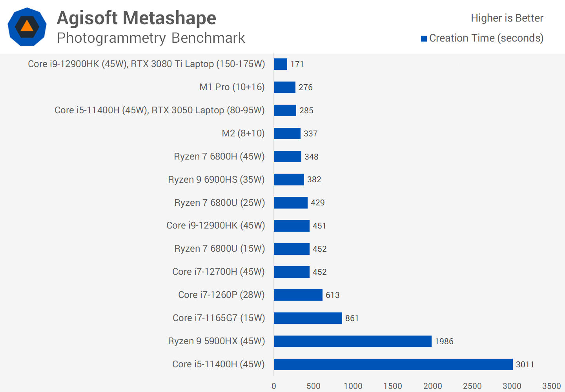This screenshot has width=565, height=392.
Task: Select the Core i7-12700H (45W) label
Action: [219, 272]
